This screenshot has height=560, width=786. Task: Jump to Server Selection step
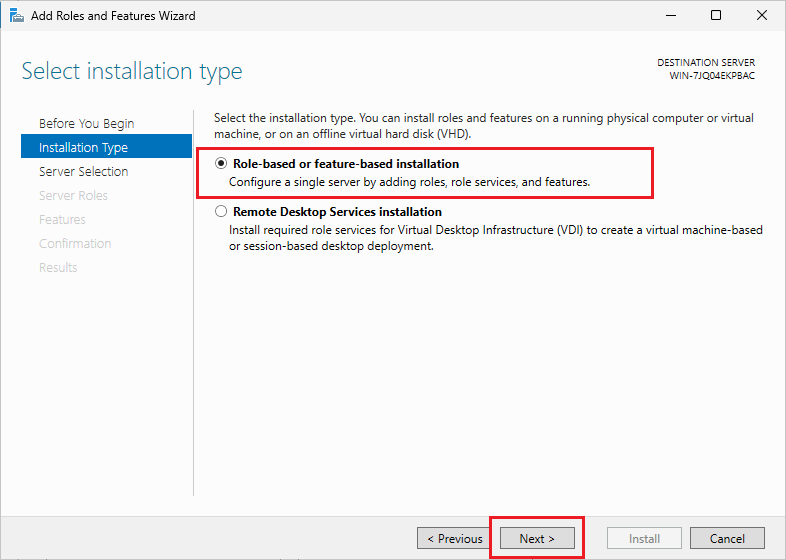point(83,171)
